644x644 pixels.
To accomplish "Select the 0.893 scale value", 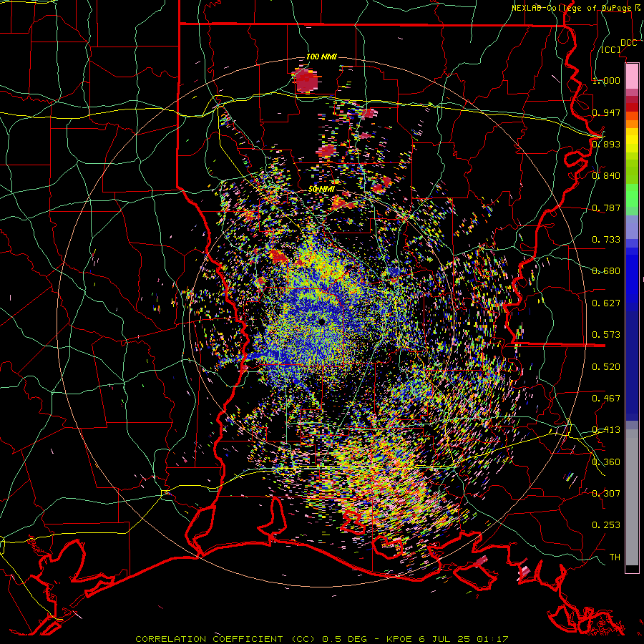I will (x=606, y=144).
